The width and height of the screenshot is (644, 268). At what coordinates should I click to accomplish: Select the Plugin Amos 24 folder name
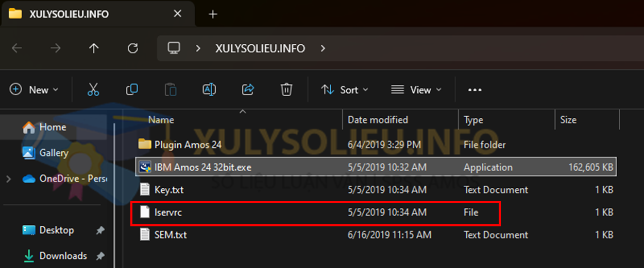point(188,145)
